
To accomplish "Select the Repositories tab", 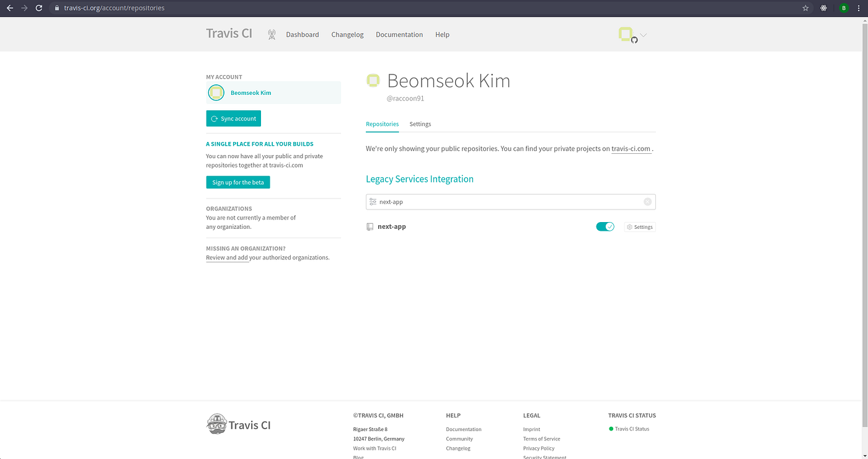I will pos(382,124).
